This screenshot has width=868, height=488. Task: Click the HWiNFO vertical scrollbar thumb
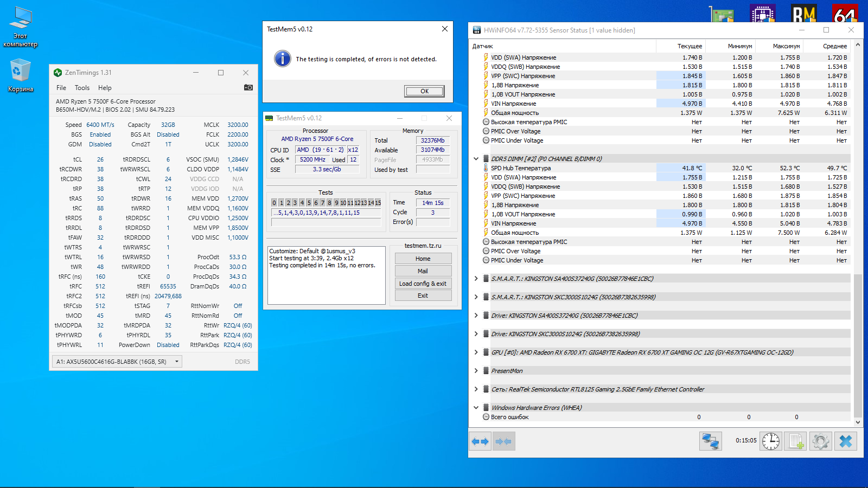tap(858, 346)
